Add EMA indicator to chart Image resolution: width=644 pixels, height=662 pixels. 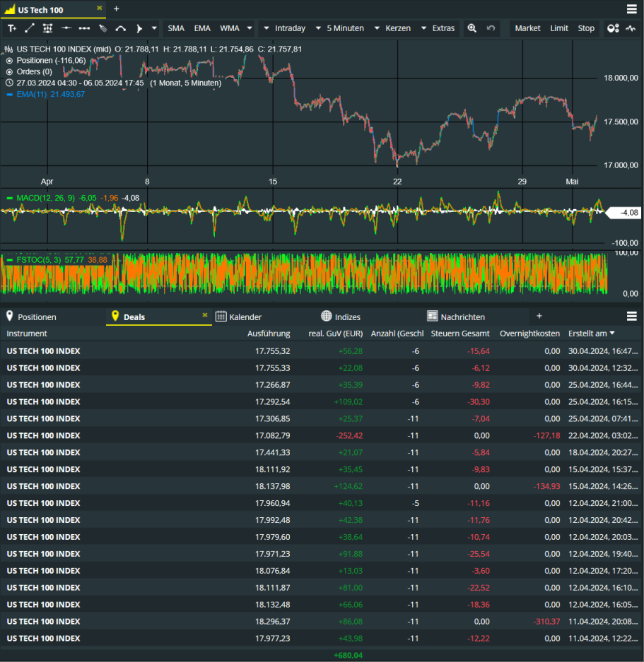(202, 28)
